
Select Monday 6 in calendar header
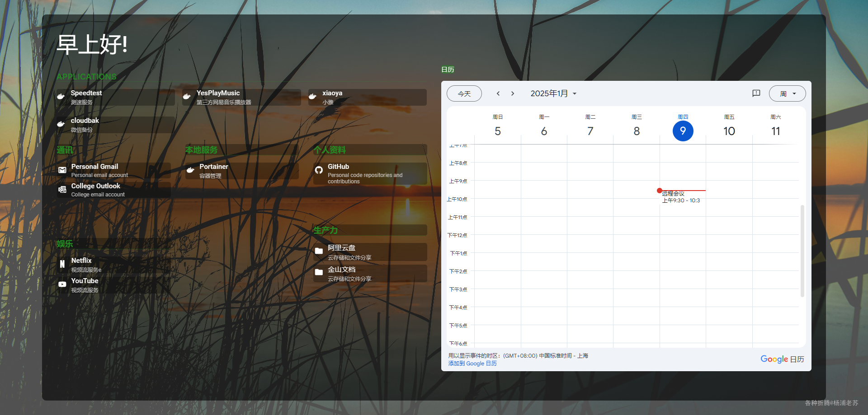pos(544,131)
